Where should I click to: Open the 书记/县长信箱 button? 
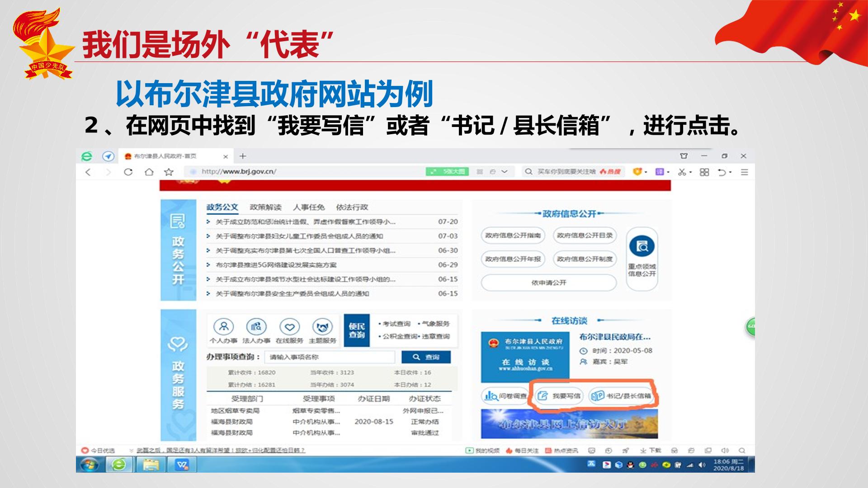[622, 396]
